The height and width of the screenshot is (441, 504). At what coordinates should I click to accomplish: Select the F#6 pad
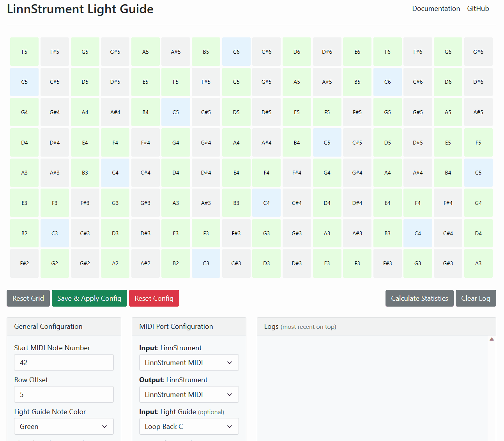point(418,52)
